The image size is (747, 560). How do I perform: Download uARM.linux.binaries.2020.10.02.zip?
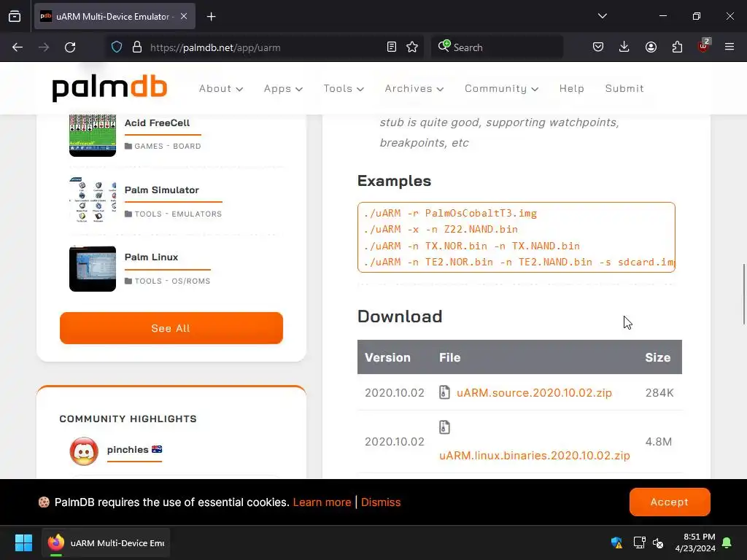coord(535,456)
